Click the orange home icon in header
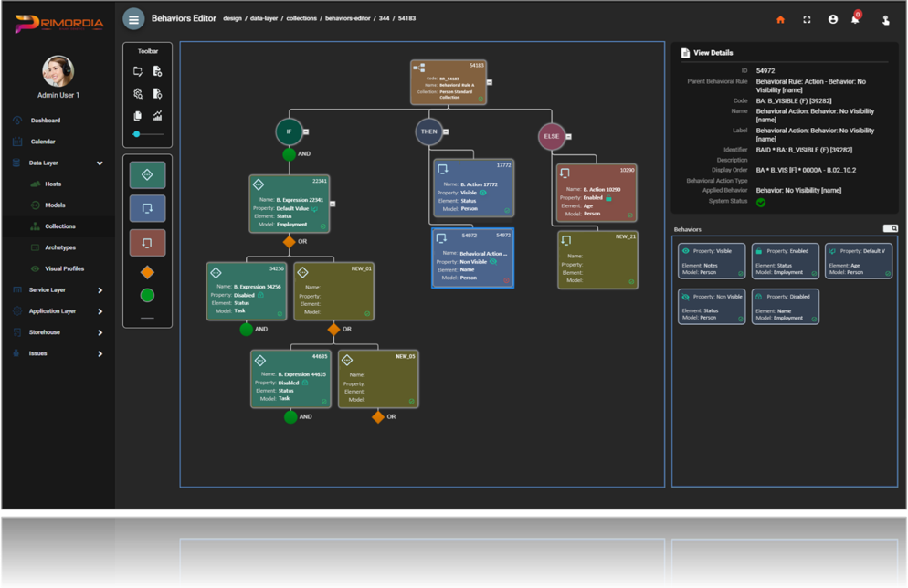This screenshot has height=588, width=908. [780, 19]
